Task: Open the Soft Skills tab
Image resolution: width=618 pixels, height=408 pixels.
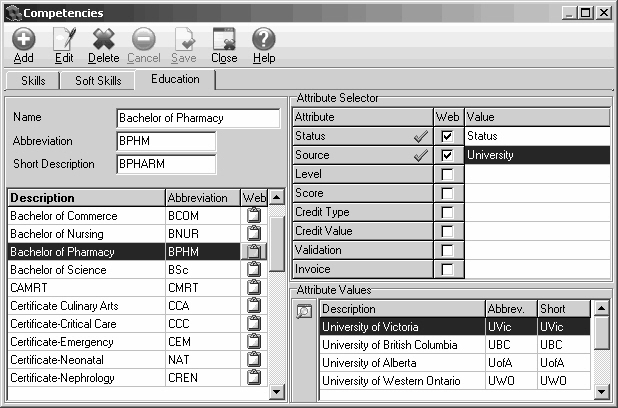Action: click(x=98, y=81)
